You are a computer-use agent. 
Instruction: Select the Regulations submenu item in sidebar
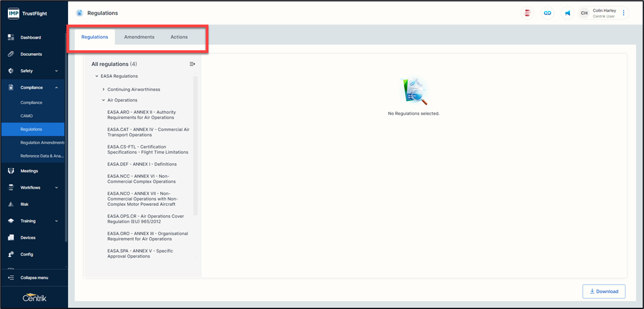[33, 129]
